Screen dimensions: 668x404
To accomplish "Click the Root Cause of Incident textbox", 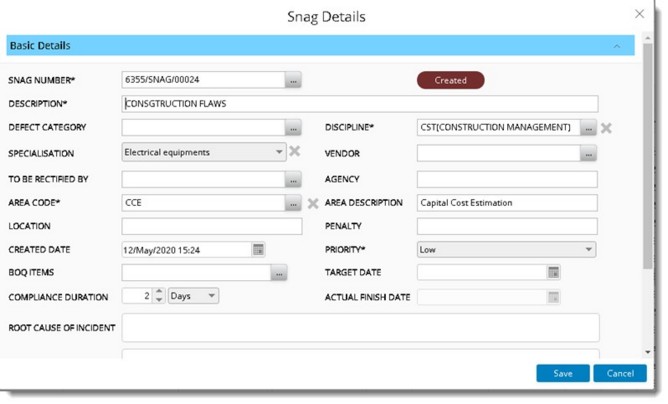I will click(x=360, y=327).
